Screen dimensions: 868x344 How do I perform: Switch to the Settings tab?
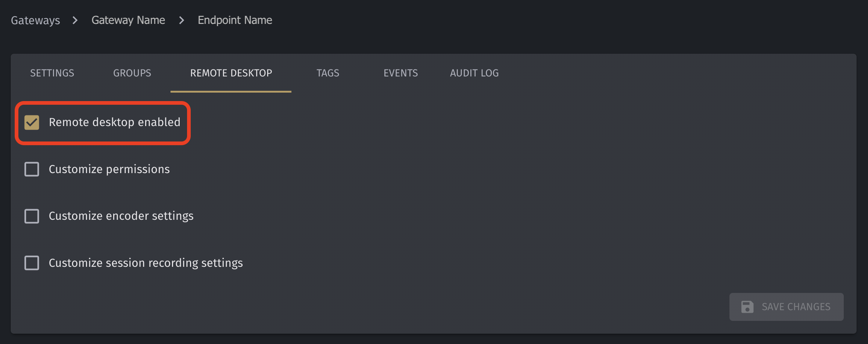(x=52, y=73)
